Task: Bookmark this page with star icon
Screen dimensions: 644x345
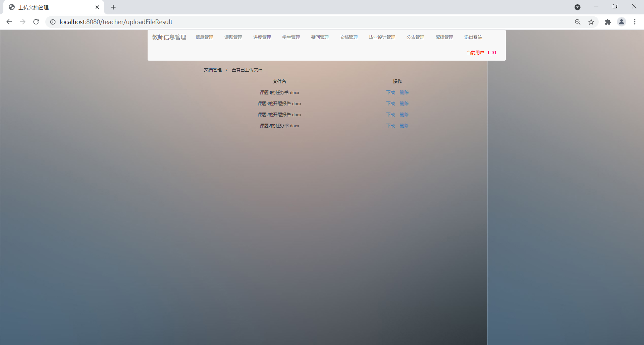Action: [x=591, y=22]
